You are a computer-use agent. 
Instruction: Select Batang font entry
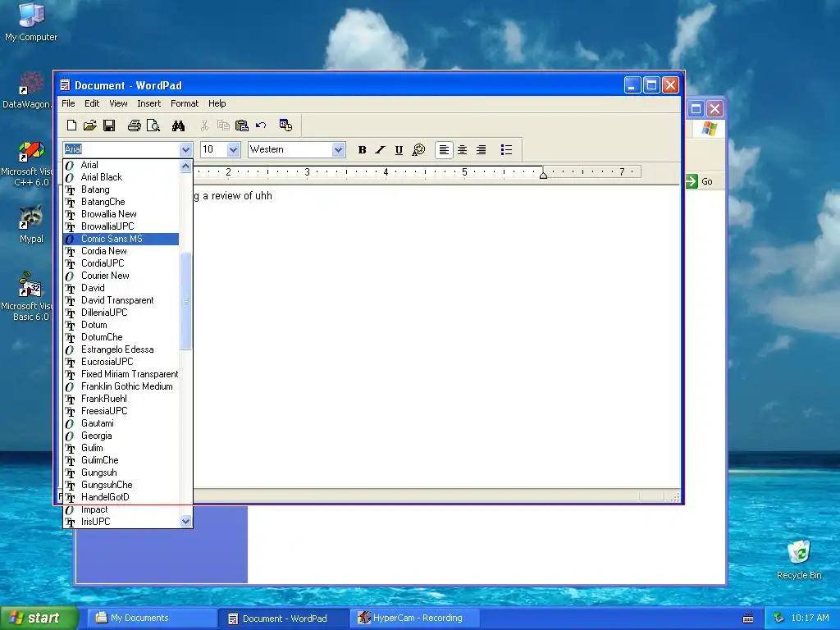tap(121, 189)
